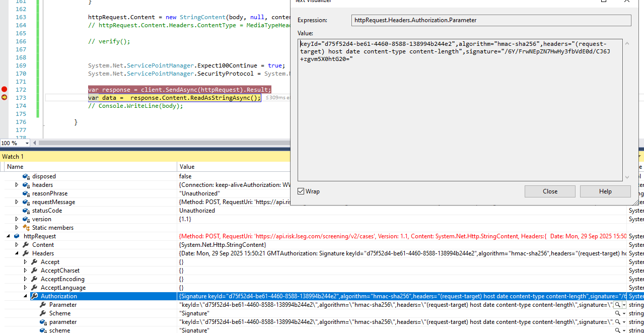Click the false value of disposed
Image resolution: width=644 pixels, height=333 pixels.
(x=185, y=176)
